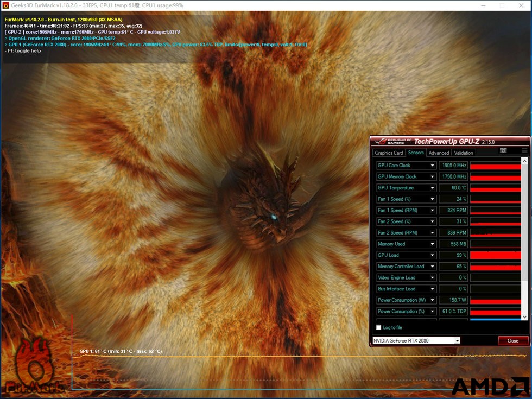
Task: Click the 839 RPM value
Action: [454, 233]
